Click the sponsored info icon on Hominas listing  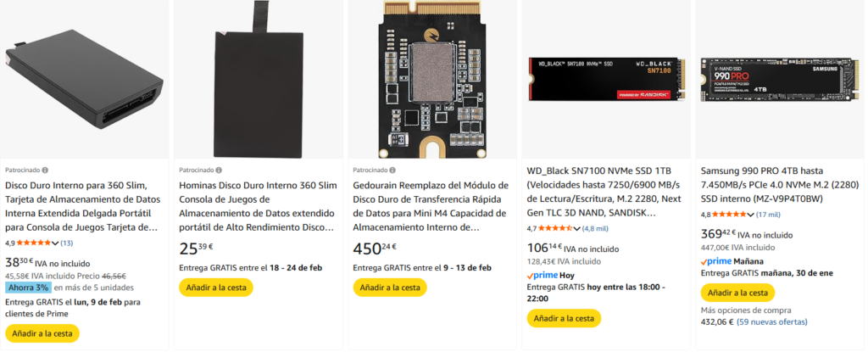point(220,170)
